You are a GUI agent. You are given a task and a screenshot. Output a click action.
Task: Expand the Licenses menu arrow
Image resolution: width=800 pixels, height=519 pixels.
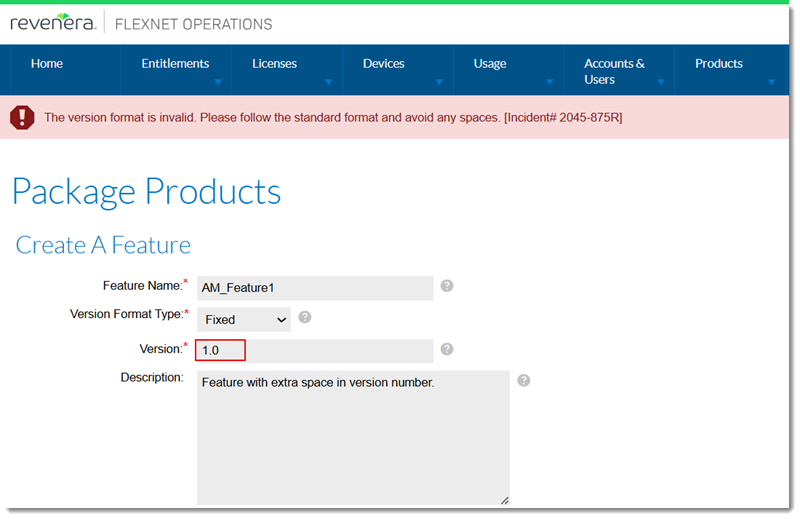click(x=328, y=83)
